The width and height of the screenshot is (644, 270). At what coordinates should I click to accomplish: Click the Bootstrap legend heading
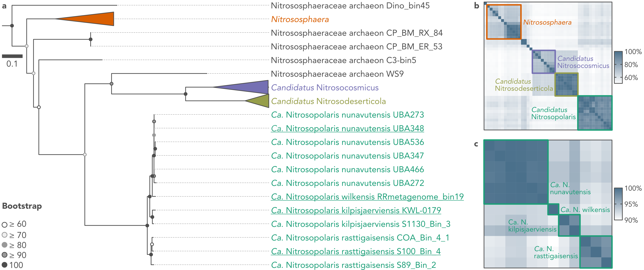tap(22, 206)
